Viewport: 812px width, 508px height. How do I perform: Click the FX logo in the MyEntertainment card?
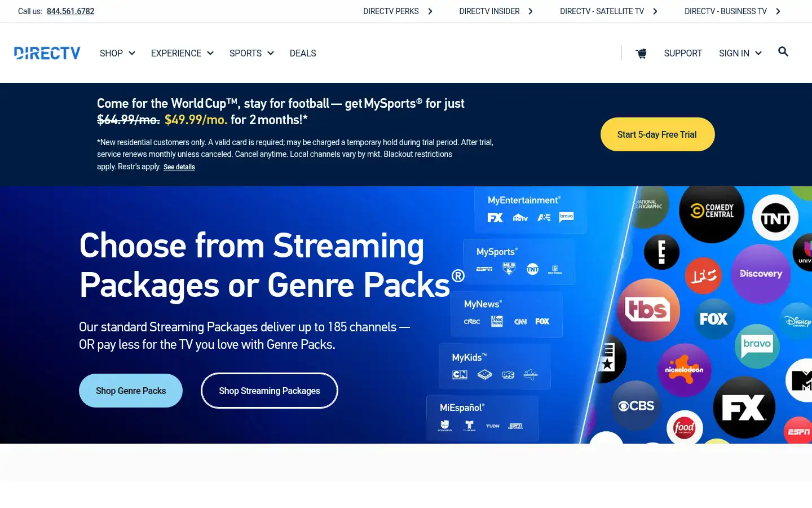tap(495, 217)
